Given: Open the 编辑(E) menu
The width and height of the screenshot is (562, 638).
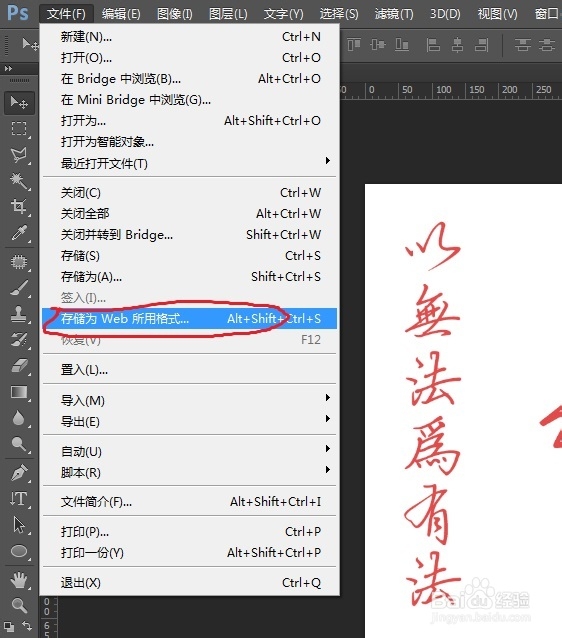Looking at the screenshot, I should click(x=121, y=14).
